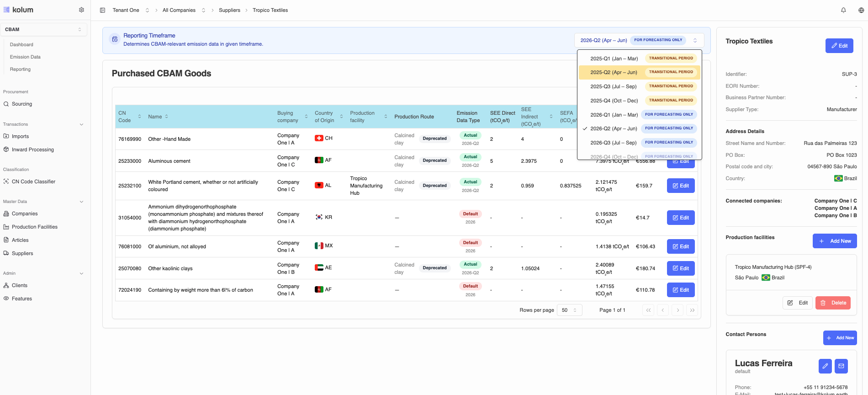Image resolution: width=868 pixels, height=395 pixels.
Task: Click the kolum logo
Action: [x=18, y=10]
